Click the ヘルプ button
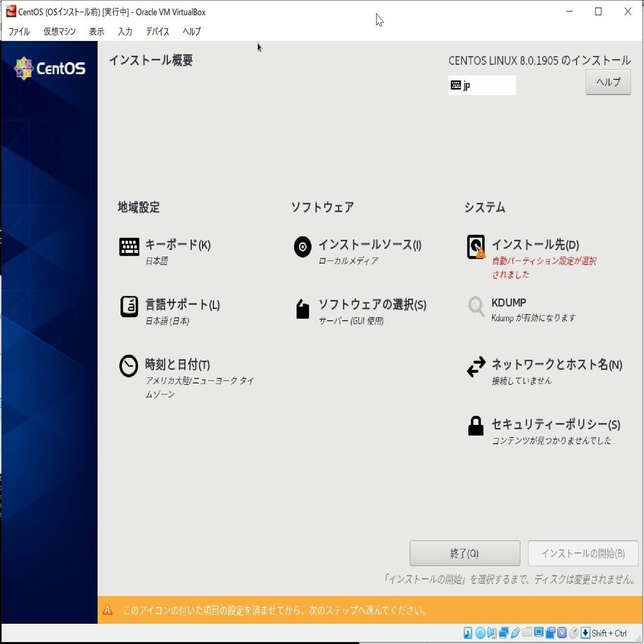644x644 pixels. coord(607,81)
